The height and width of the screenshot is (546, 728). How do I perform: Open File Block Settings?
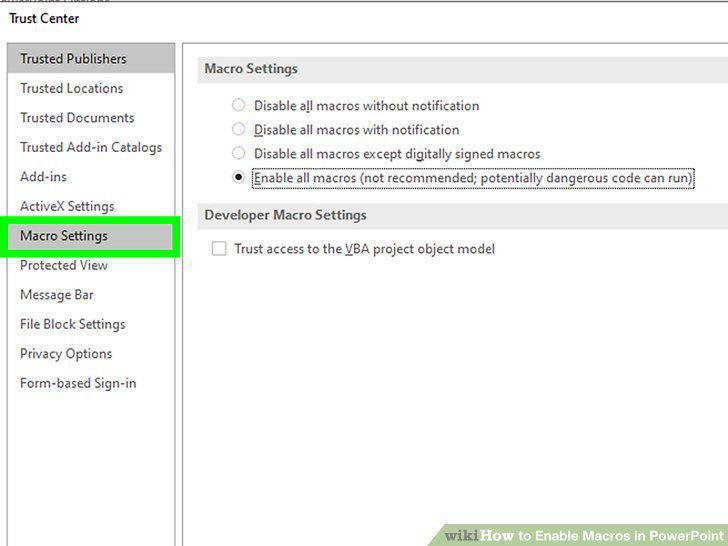pyautogui.click(x=91, y=324)
